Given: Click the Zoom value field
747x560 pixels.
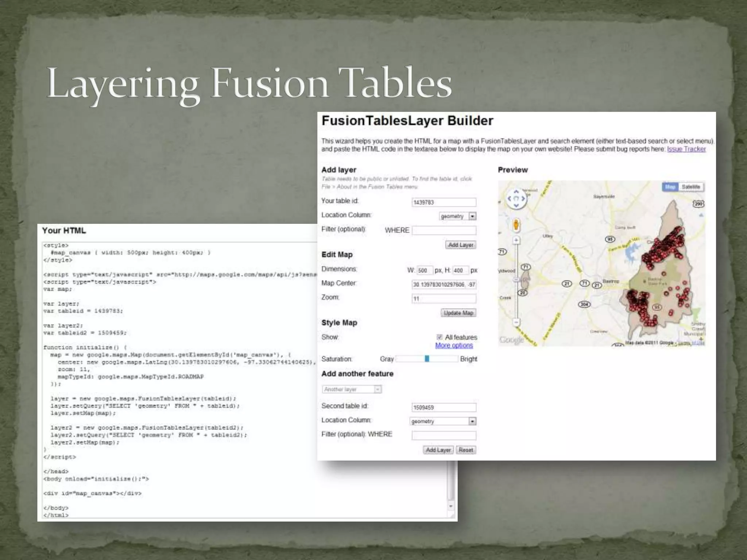Looking at the screenshot, I should (x=444, y=299).
